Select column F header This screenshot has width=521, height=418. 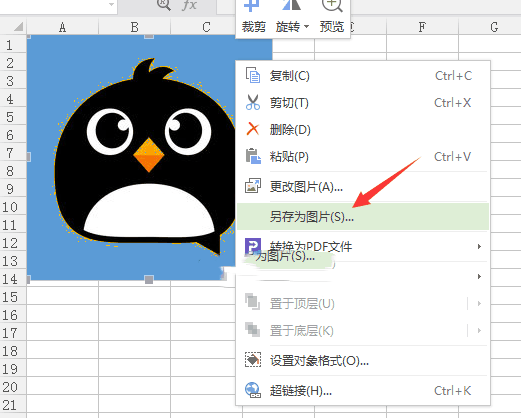pos(422,27)
